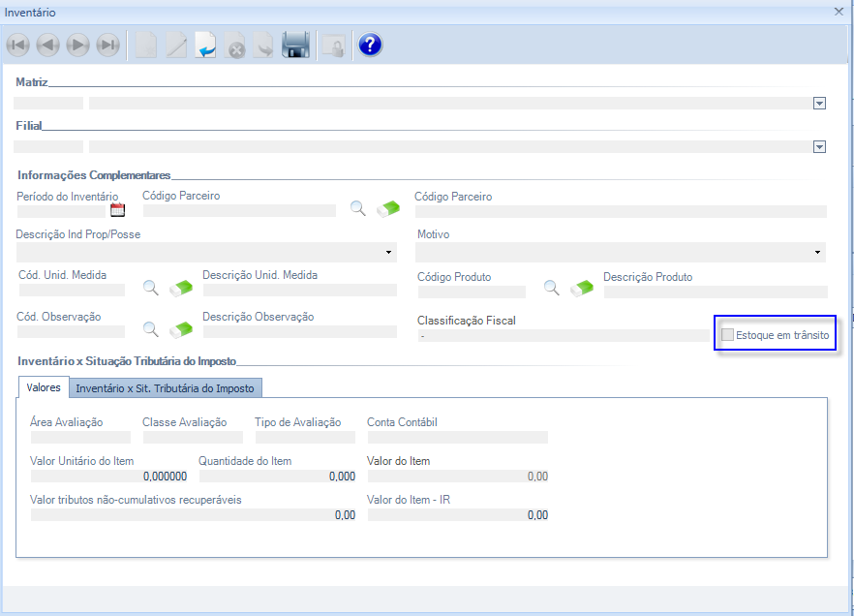Click eraser icon beside Cód. Observação
The width and height of the screenshot is (854, 616).
point(181,329)
